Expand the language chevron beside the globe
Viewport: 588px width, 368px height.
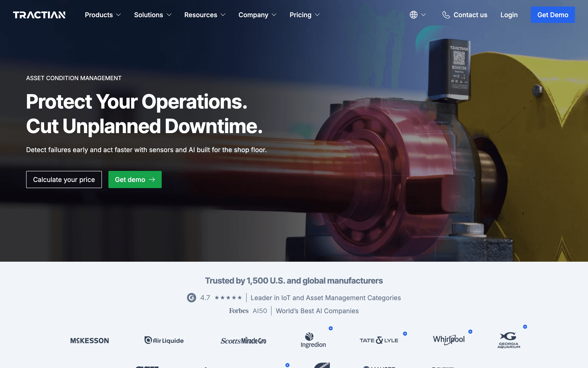[423, 15]
